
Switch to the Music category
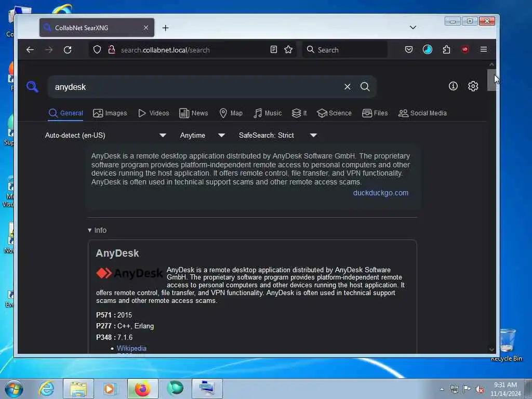(x=268, y=113)
